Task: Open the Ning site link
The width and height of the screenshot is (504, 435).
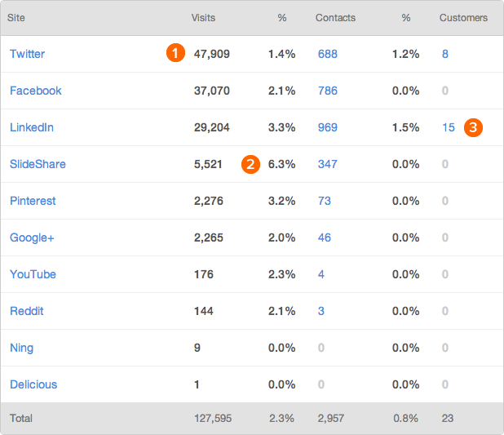Action: [22, 348]
